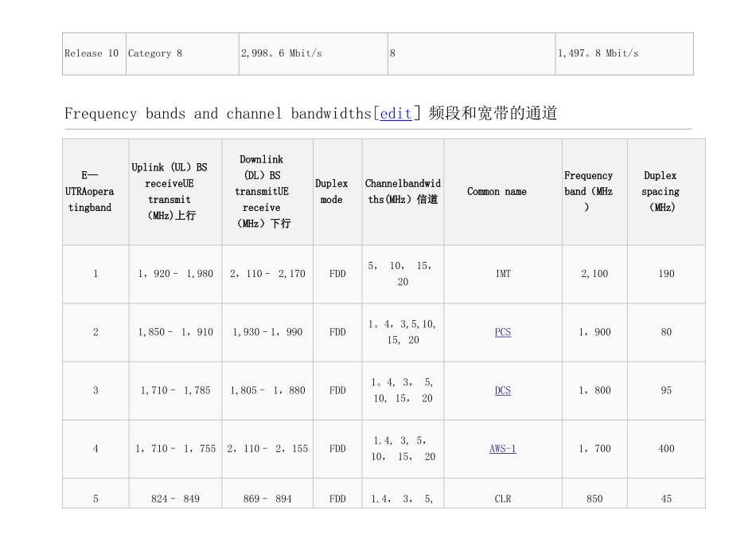Image resolution: width=756 pixels, height=535 pixels.
Task: Click the IMT common name cell
Action: pyautogui.click(x=503, y=274)
